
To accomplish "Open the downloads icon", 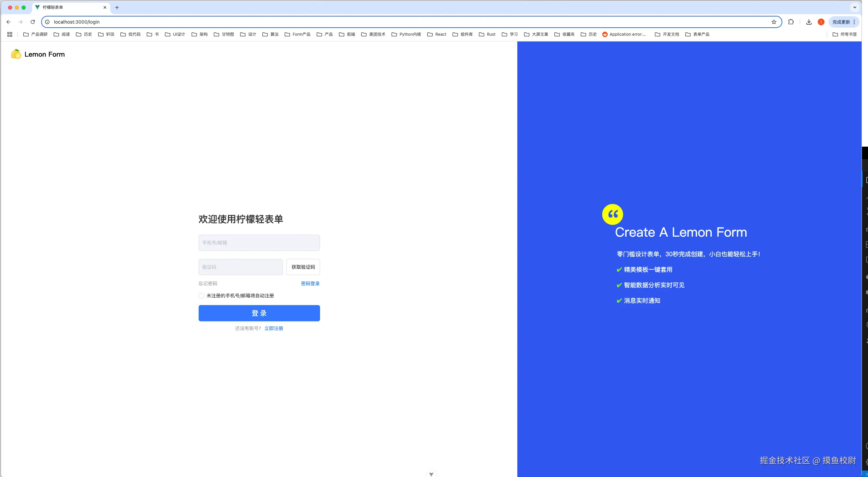I will point(809,22).
